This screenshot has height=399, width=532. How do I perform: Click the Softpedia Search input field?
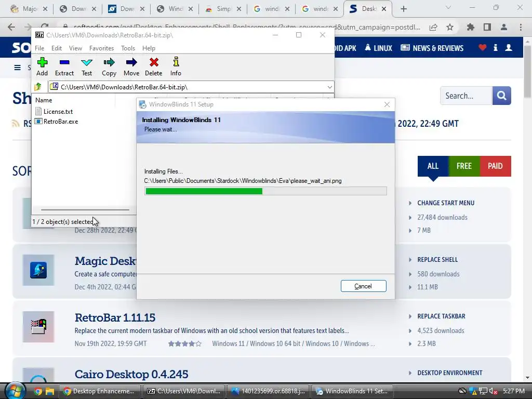[x=466, y=96]
